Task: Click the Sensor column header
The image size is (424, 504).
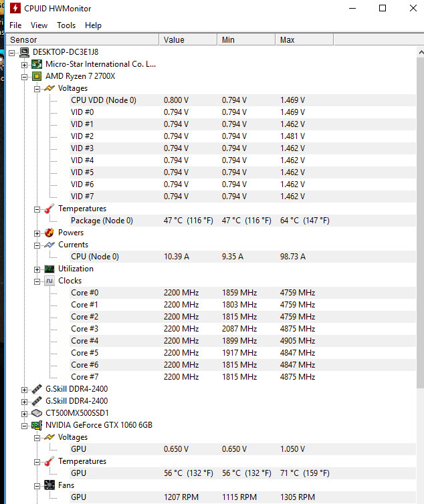Action: point(82,39)
